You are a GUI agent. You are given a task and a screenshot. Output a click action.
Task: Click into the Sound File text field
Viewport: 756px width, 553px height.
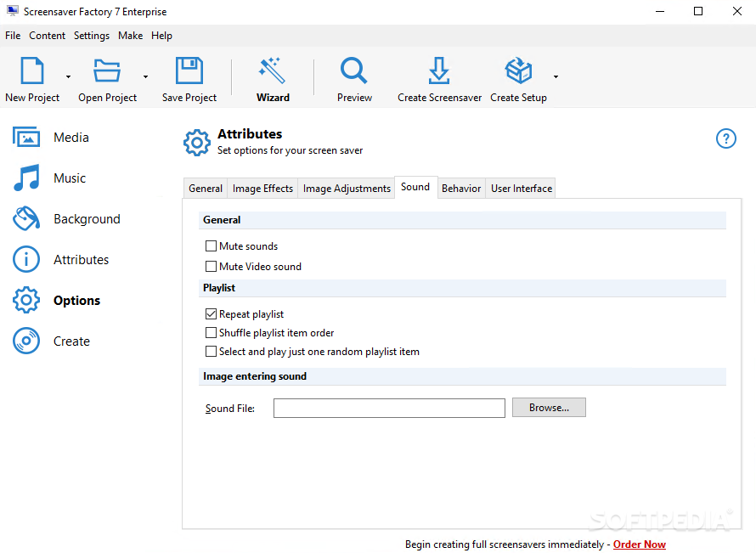(x=389, y=408)
